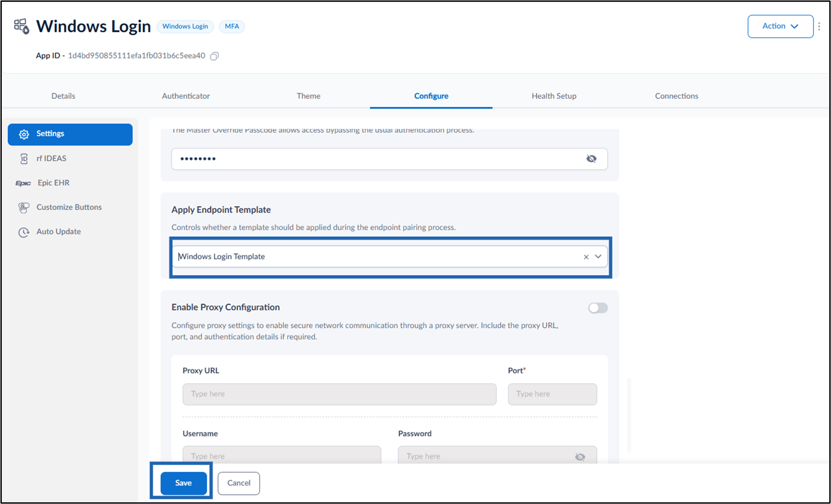Open the Theme tab
The width and height of the screenshot is (831, 504).
click(308, 96)
